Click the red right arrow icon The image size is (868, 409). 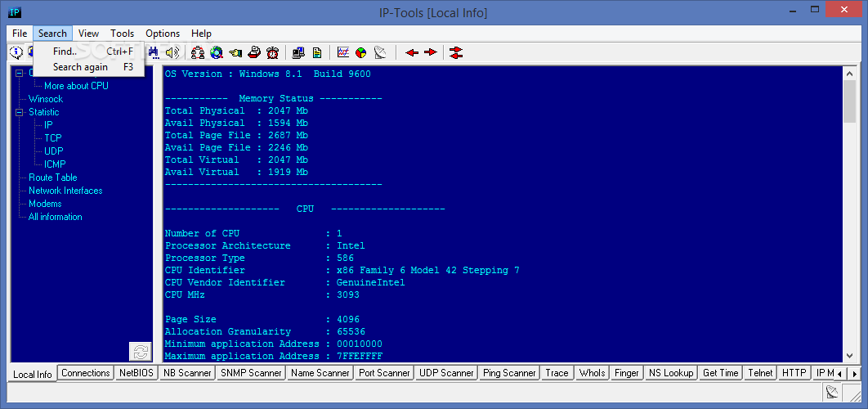pos(431,52)
